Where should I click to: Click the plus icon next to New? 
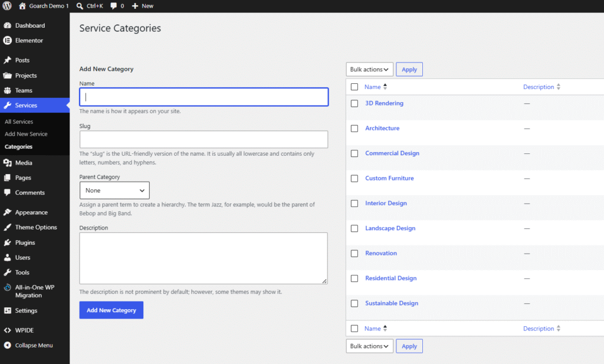tap(135, 6)
